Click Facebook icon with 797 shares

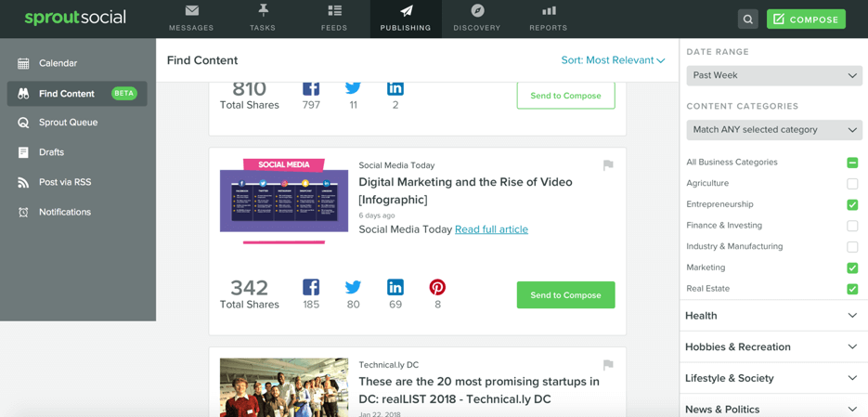[x=311, y=88]
